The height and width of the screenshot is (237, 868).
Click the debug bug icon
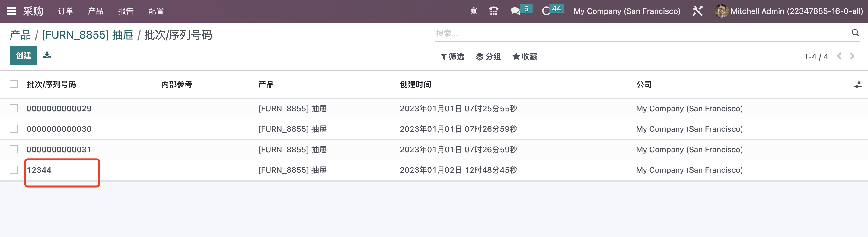[x=474, y=11]
